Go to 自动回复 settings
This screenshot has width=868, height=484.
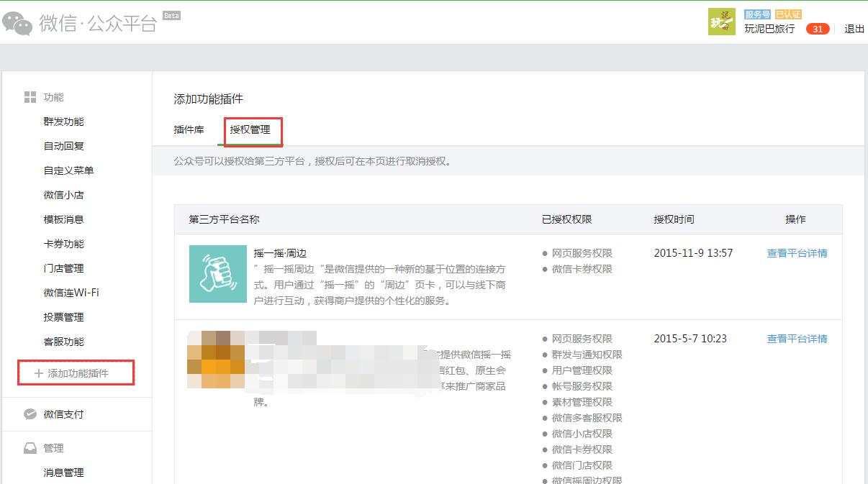64,146
